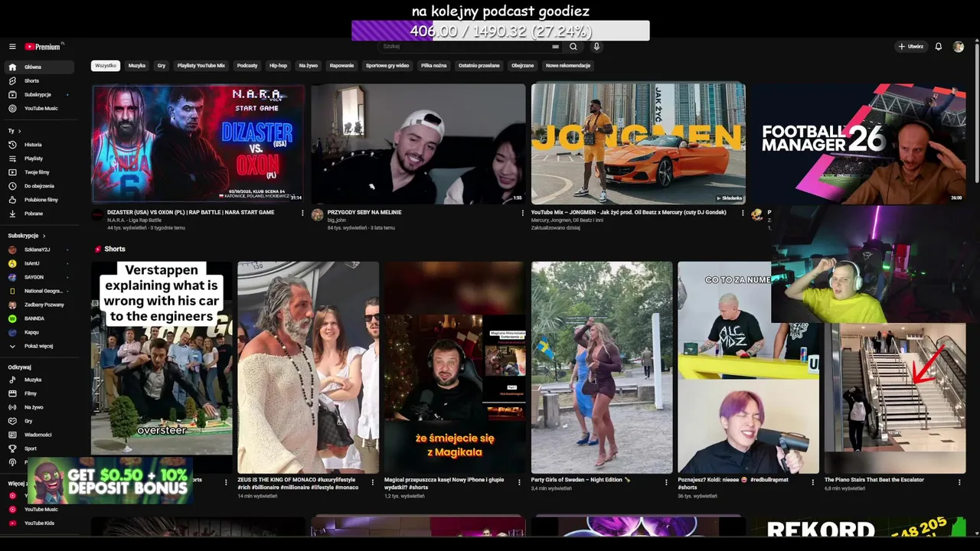980x551 pixels.
Task: Open Playlisty in the sidebar
Action: tap(38, 158)
